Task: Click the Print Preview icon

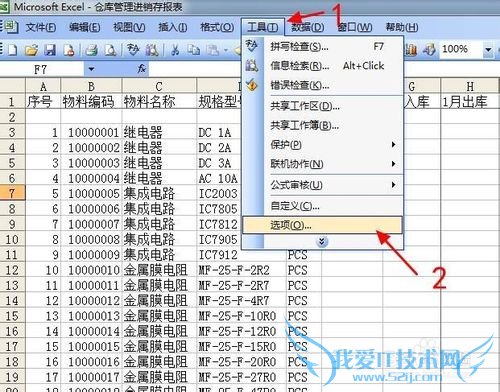Action: [x=110, y=50]
